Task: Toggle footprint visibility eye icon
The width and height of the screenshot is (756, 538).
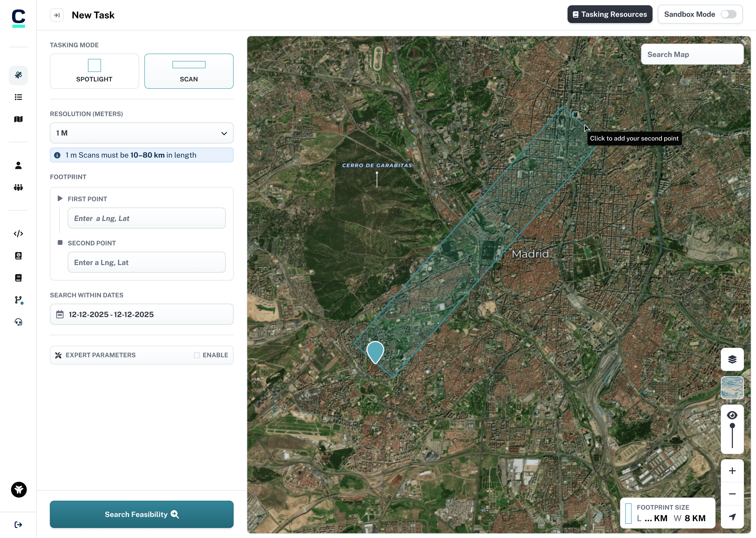Action: tap(732, 415)
